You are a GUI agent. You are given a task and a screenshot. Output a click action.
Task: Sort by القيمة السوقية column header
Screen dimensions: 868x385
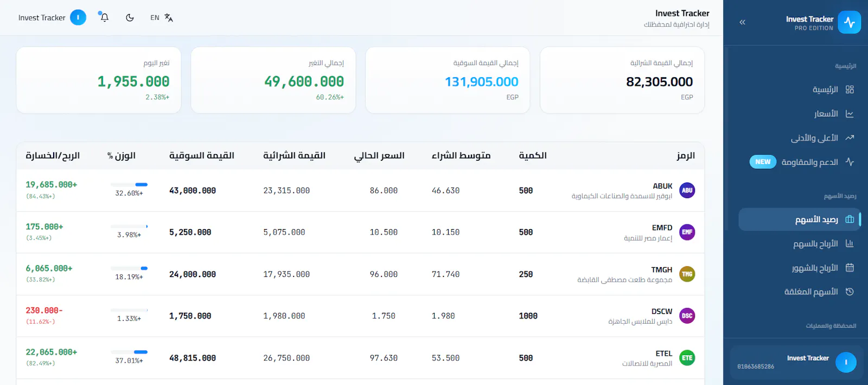point(202,156)
